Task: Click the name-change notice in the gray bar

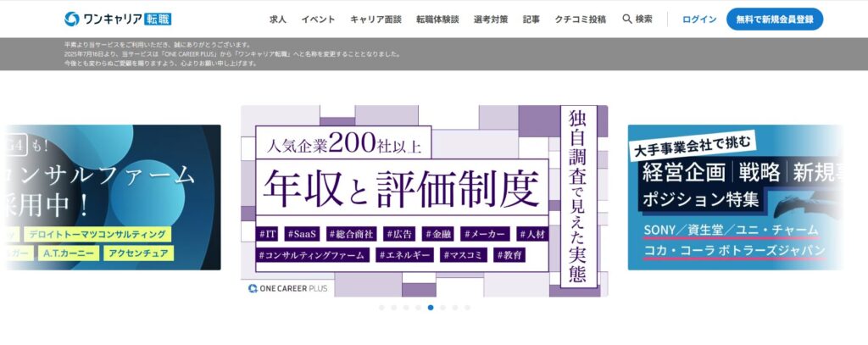Action: tap(232, 54)
